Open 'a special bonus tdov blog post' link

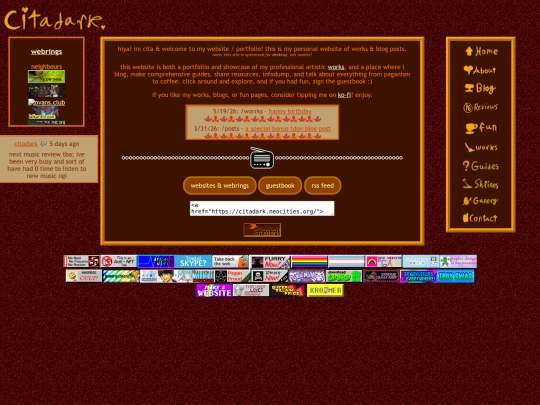288,128
